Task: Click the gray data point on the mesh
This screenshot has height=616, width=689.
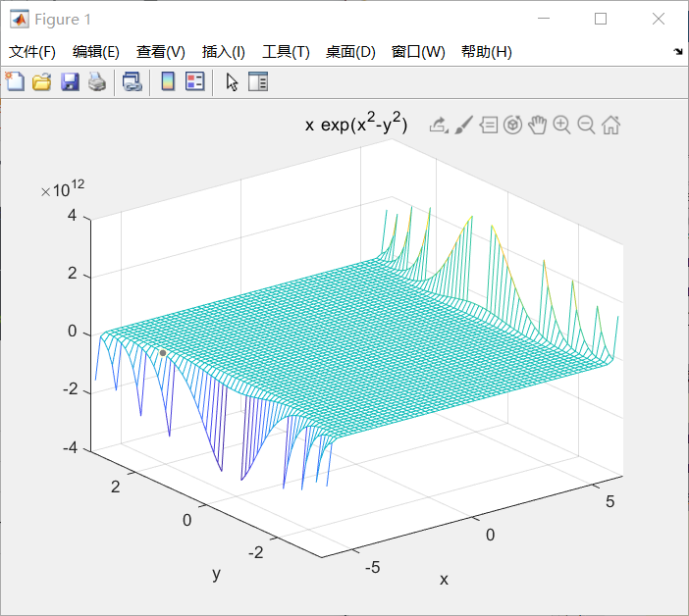Action: click(x=163, y=353)
